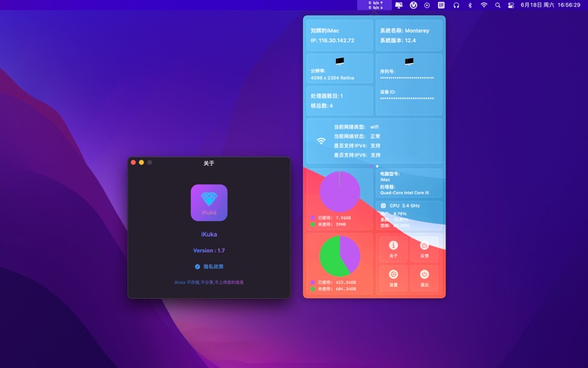
Task: Select the first purple page indicator dot
Action: pos(371,166)
